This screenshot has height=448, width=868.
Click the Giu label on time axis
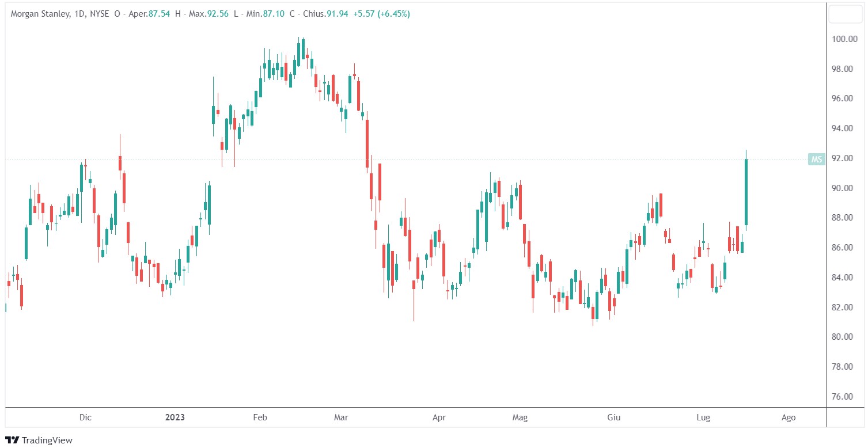pos(613,417)
